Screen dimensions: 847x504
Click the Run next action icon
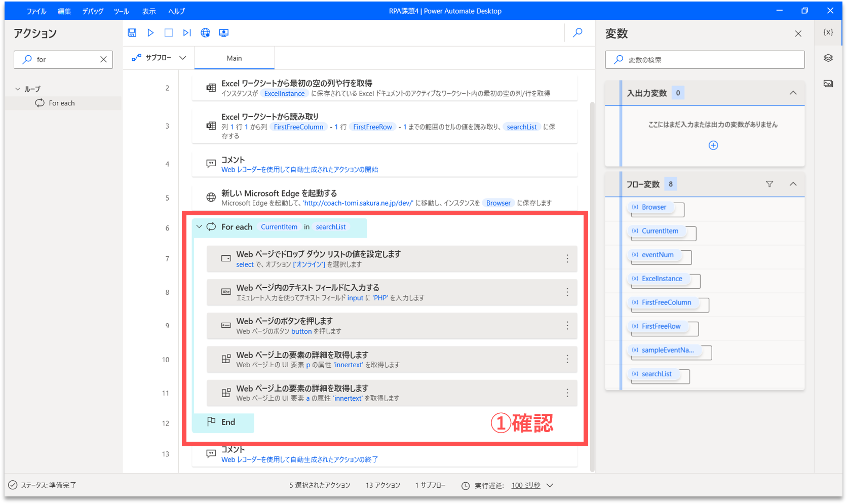pyautogui.click(x=187, y=33)
